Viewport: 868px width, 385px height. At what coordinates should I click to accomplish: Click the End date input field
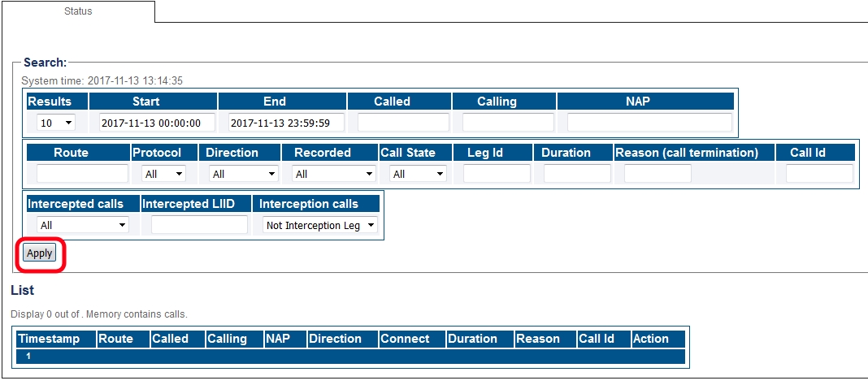pos(286,123)
